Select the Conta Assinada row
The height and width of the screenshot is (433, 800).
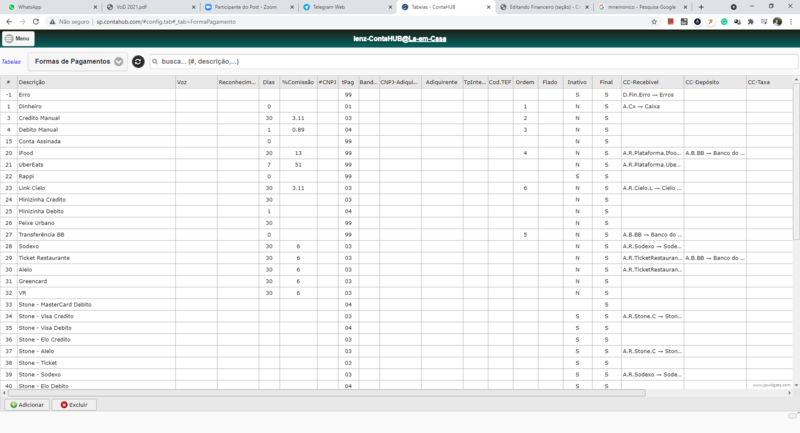tap(398, 141)
